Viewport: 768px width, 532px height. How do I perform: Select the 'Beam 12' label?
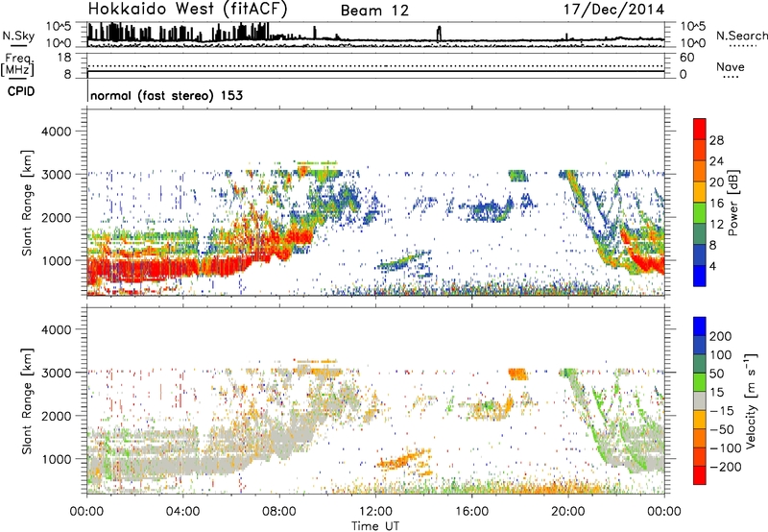[x=374, y=11]
